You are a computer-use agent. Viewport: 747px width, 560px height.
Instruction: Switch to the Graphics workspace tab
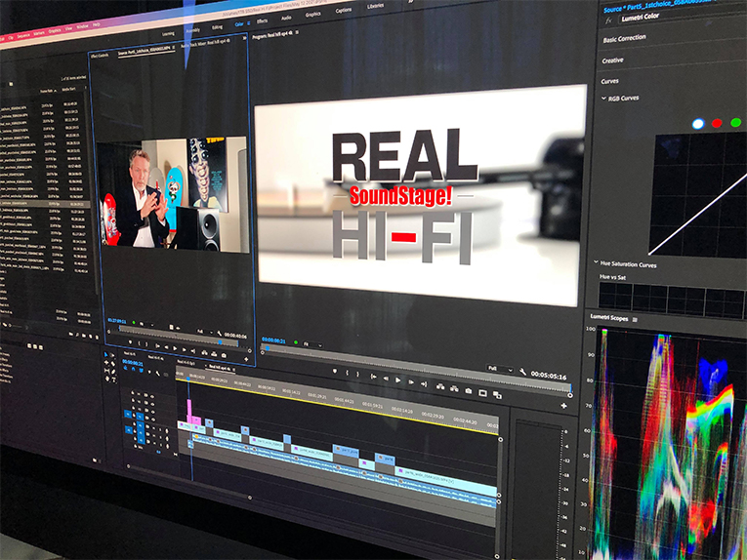[313, 15]
